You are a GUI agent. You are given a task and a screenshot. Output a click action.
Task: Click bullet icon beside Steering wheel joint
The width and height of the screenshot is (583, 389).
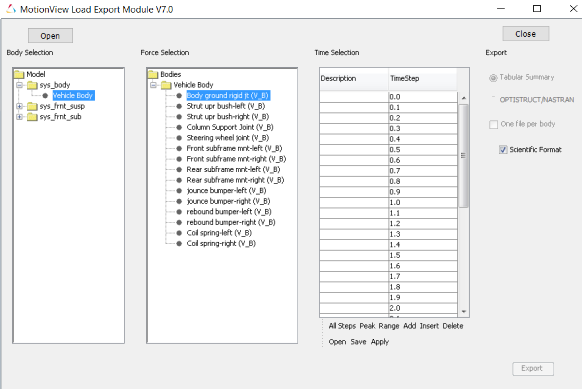(x=179, y=138)
